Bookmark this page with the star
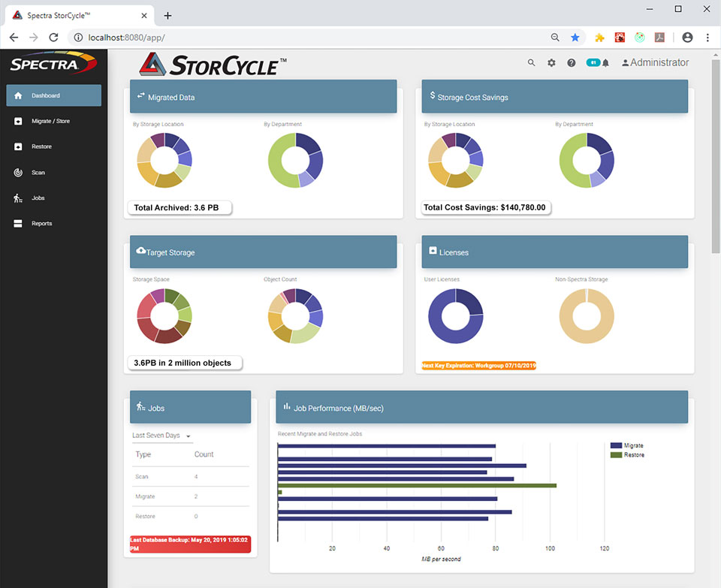 point(575,38)
